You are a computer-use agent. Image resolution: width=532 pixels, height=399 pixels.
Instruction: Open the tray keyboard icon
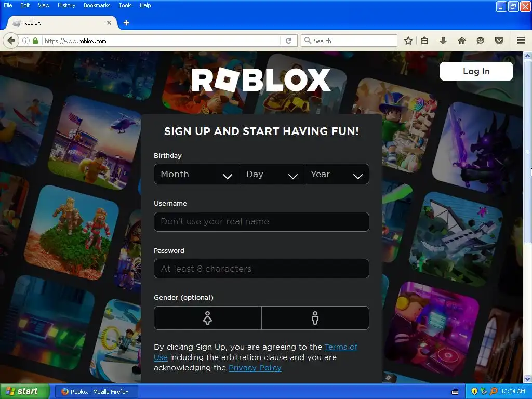[455, 392]
